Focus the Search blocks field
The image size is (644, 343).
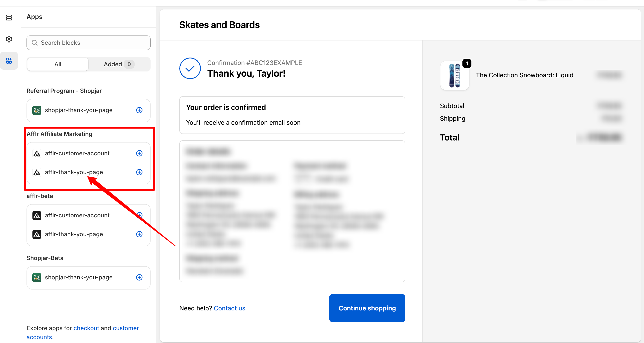pyautogui.click(x=89, y=43)
